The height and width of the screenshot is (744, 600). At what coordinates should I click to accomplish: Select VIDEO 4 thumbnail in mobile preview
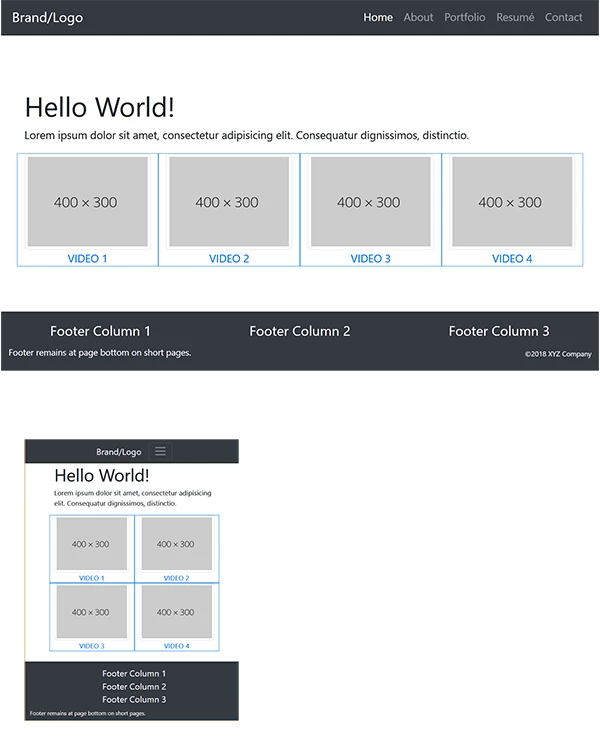coord(177,612)
